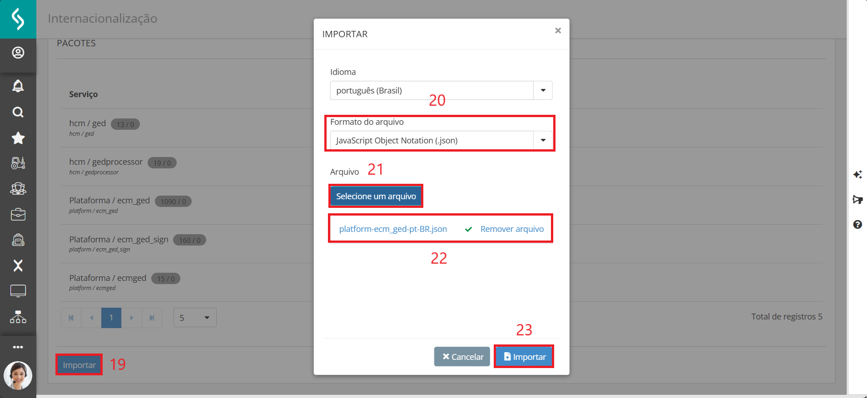
Task: Open platform-ecm_ged-pt-BR.json file link
Action: pyautogui.click(x=393, y=229)
